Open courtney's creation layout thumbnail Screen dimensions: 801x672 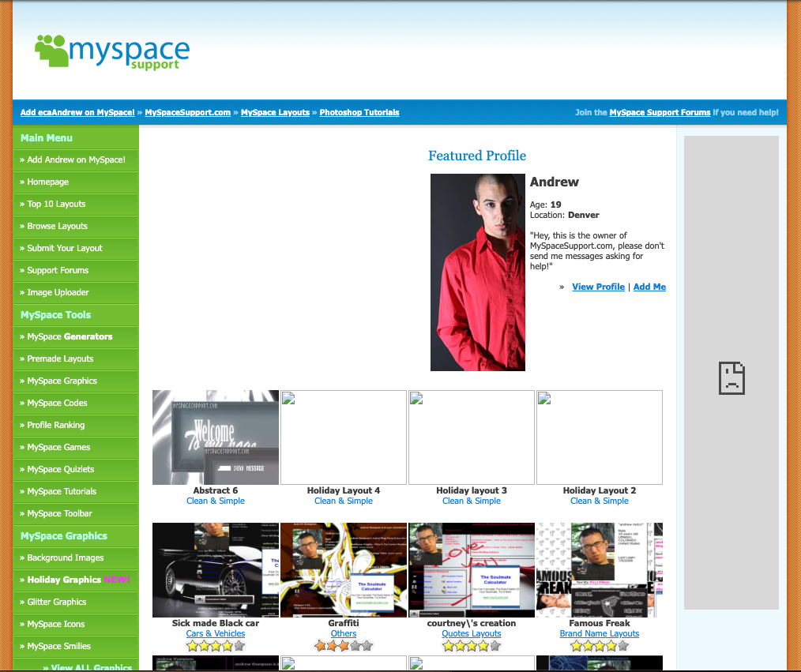coord(472,570)
